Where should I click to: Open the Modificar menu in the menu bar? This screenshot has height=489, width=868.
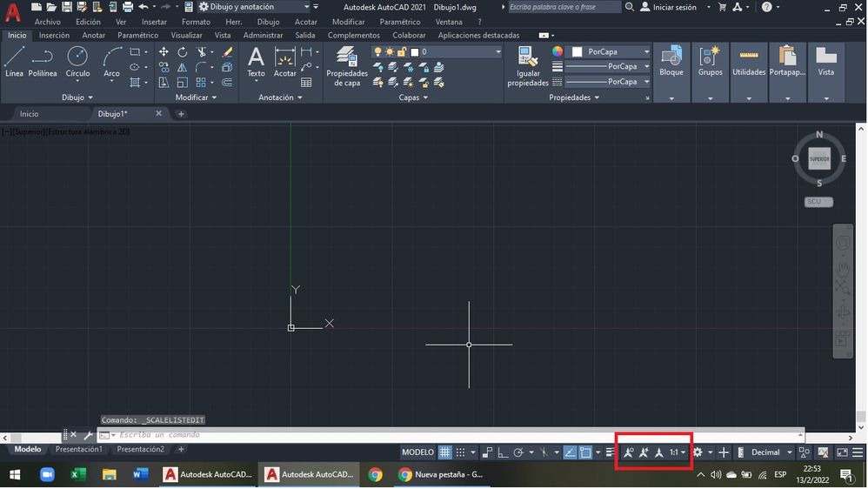[x=348, y=22]
